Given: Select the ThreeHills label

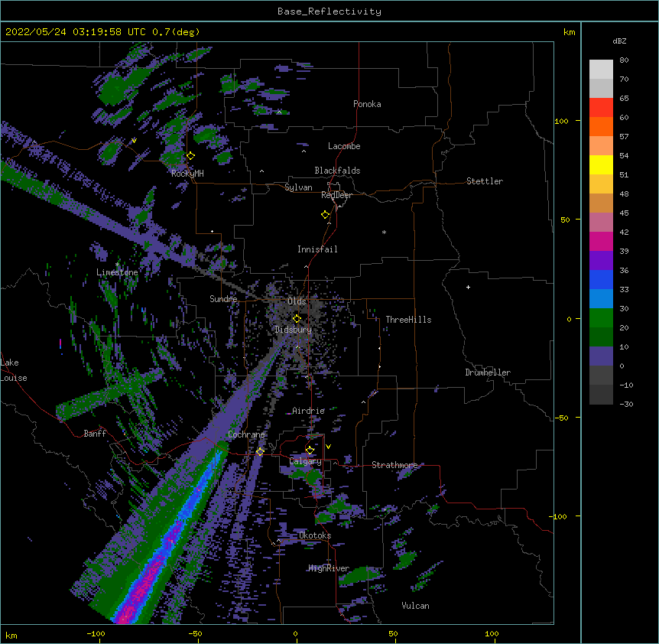Looking at the screenshot, I should tap(408, 320).
